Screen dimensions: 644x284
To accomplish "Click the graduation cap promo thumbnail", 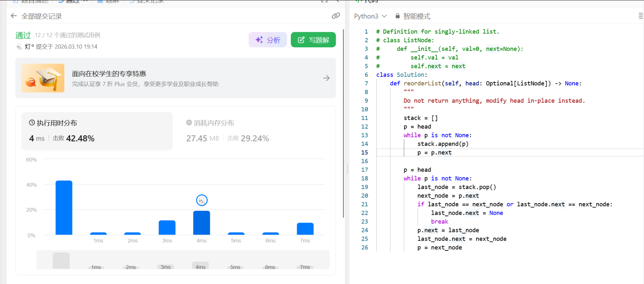I will point(43,78).
